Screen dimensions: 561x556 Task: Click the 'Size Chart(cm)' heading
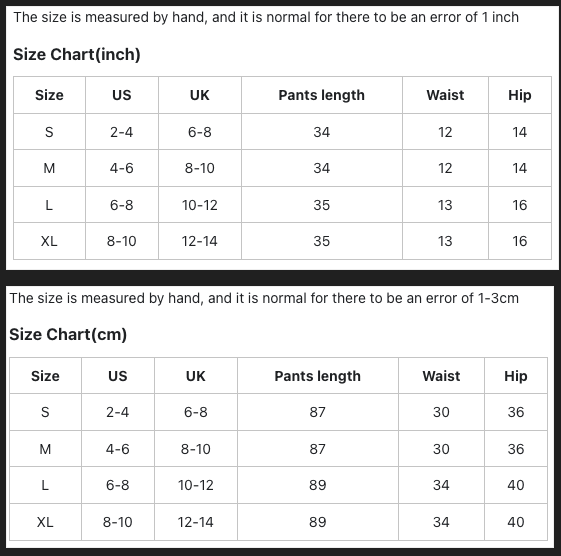point(68,335)
